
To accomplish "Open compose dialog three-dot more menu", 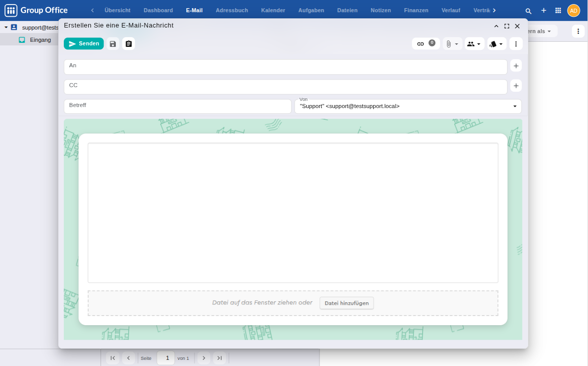I will point(516,44).
